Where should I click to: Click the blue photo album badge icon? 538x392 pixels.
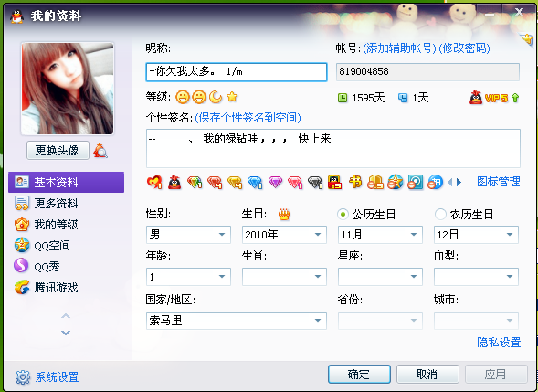click(416, 182)
